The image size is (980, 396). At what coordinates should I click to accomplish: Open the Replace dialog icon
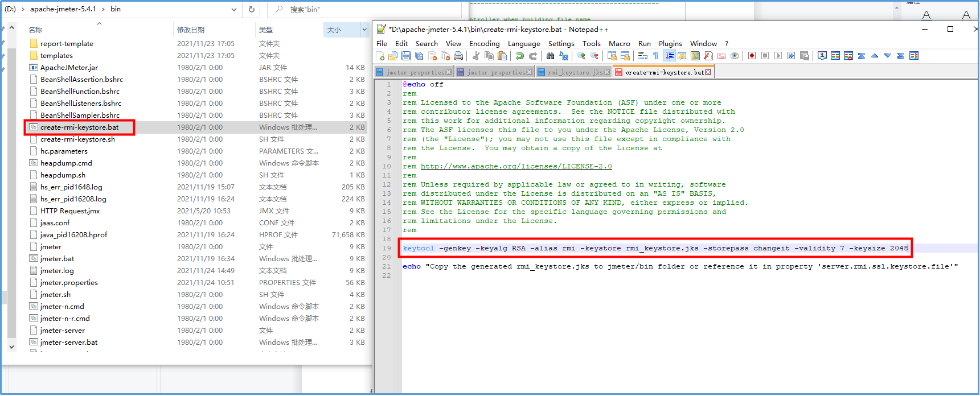click(564, 56)
